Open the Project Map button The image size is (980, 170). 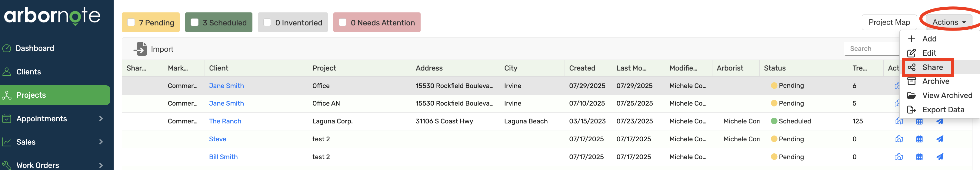pyautogui.click(x=889, y=22)
